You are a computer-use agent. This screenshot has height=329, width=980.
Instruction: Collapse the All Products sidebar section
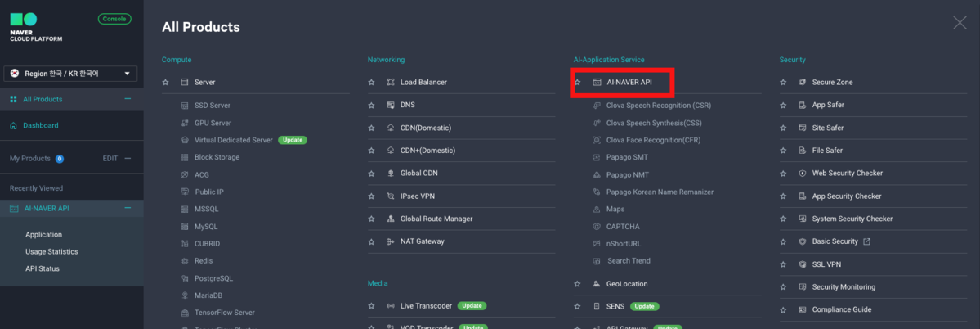click(x=128, y=100)
